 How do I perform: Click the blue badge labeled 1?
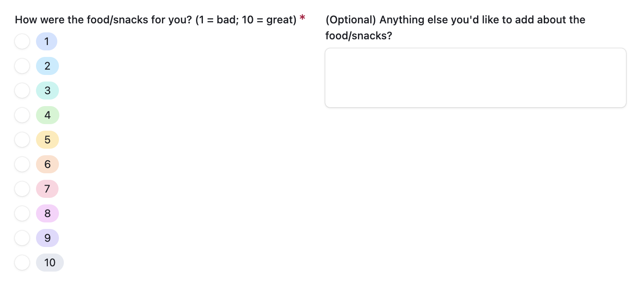[47, 41]
